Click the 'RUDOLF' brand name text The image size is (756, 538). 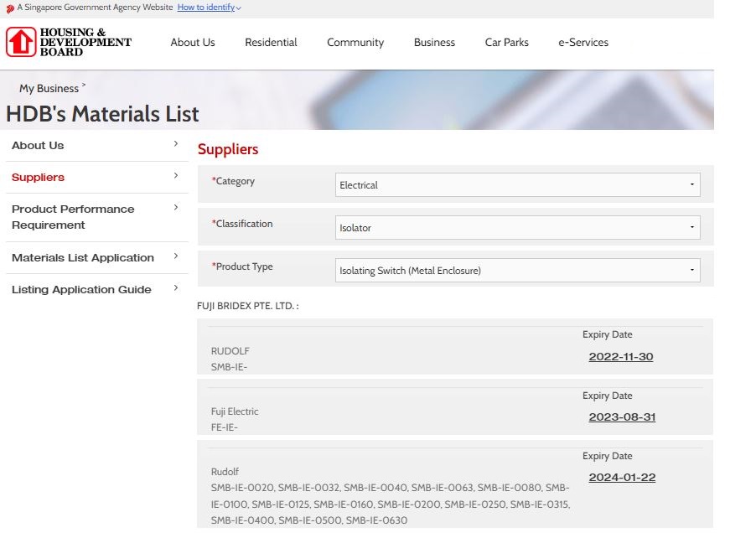tap(230, 351)
